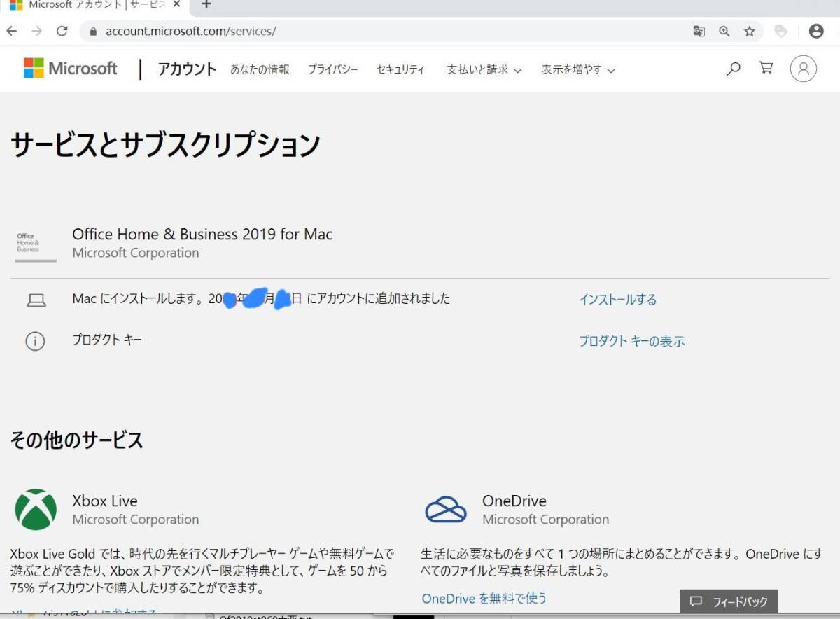Open Chrome profile avatar icon
The height and width of the screenshot is (619, 840).
coord(816,32)
